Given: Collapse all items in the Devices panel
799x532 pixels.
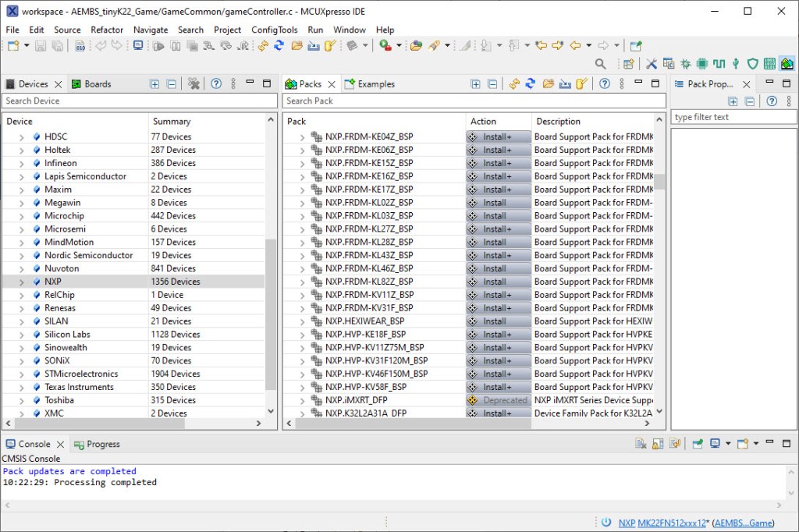Looking at the screenshot, I should click(171, 84).
